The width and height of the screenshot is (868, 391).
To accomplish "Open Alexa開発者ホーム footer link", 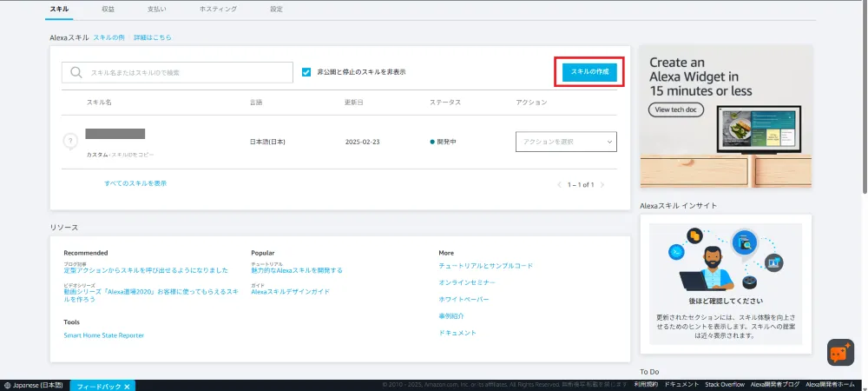I will (831, 384).
